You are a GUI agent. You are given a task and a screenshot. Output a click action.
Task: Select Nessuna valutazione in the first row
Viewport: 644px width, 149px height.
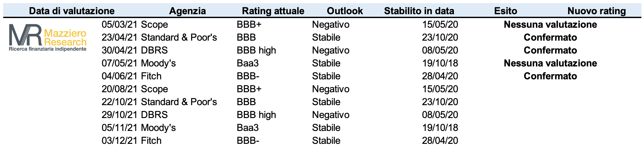pos(550,25)
